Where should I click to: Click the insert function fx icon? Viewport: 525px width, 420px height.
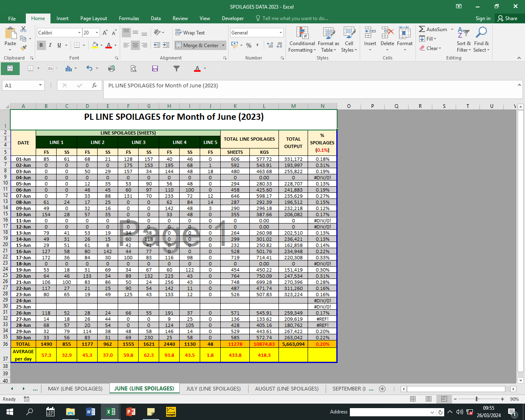[x=94, y=85]
